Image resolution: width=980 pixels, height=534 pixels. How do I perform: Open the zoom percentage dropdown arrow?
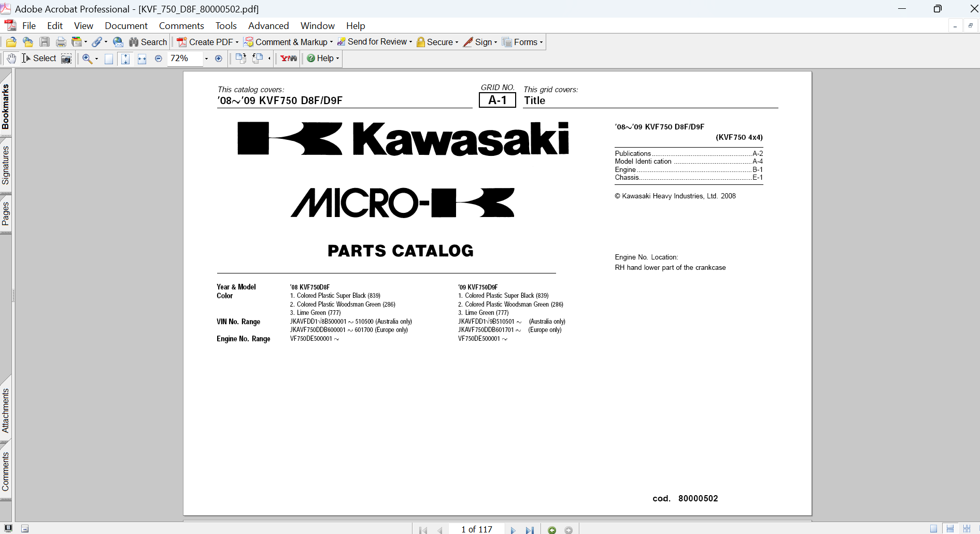pyautogui.click(x=206, y=59)
